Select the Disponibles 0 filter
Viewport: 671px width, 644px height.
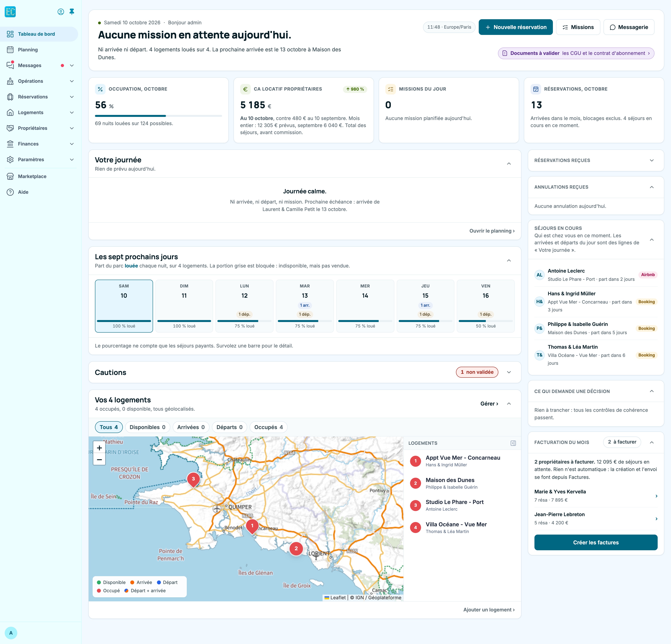pos(148,427)
